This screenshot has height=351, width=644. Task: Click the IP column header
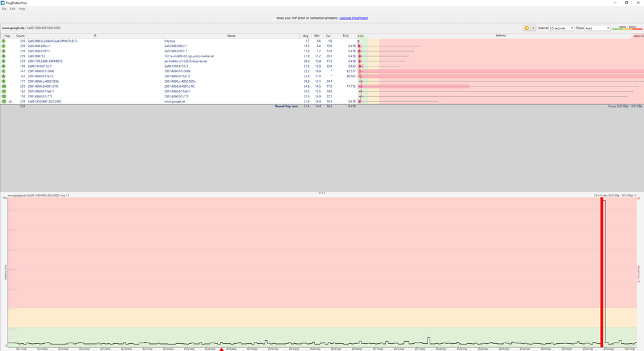tap(95, 35)
